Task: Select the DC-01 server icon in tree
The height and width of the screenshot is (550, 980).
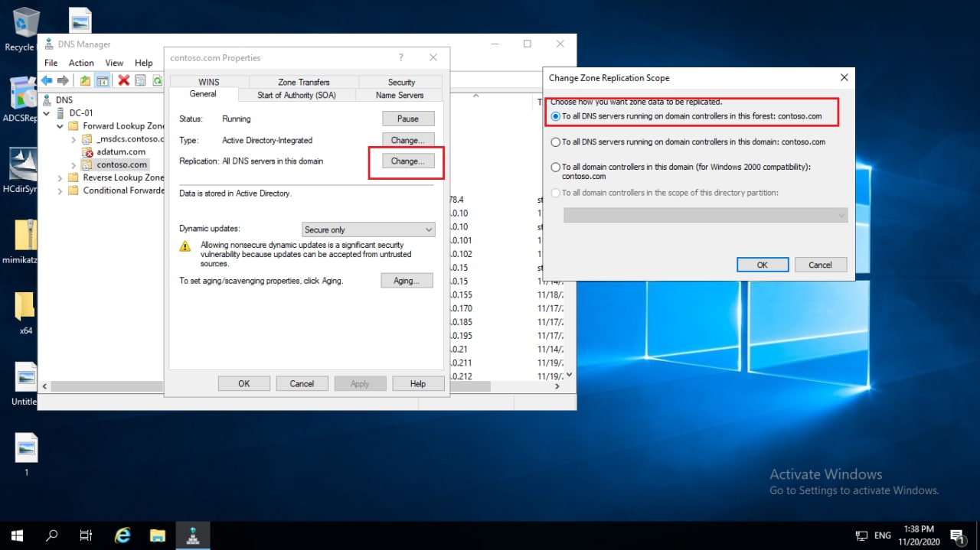Action: tap(61, 113)
